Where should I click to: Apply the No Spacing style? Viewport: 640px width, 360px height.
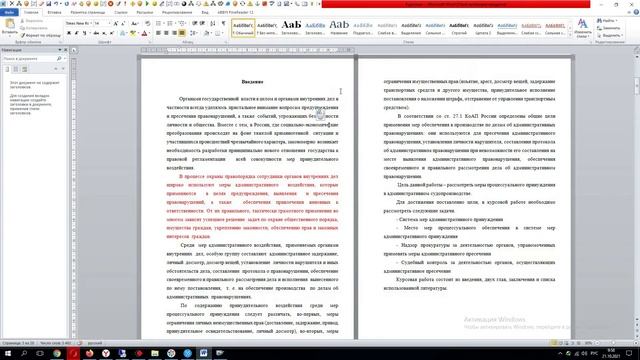pyautogui.click(x=267, y=28)
